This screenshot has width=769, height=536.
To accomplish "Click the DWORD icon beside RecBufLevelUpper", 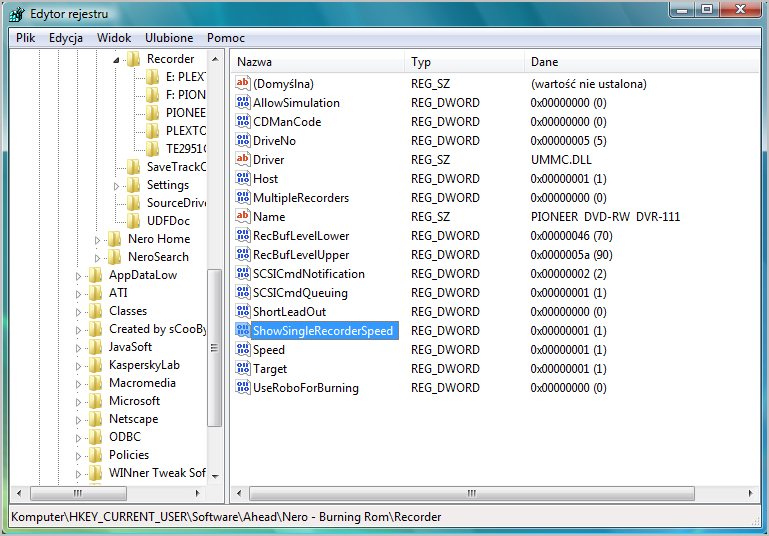I will pos(242,255).
